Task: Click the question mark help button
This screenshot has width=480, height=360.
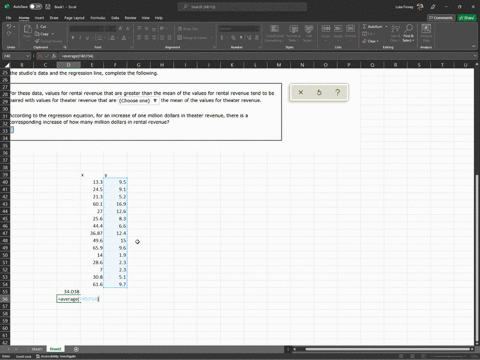Action: pyautogui.click(x=338, y=92)
